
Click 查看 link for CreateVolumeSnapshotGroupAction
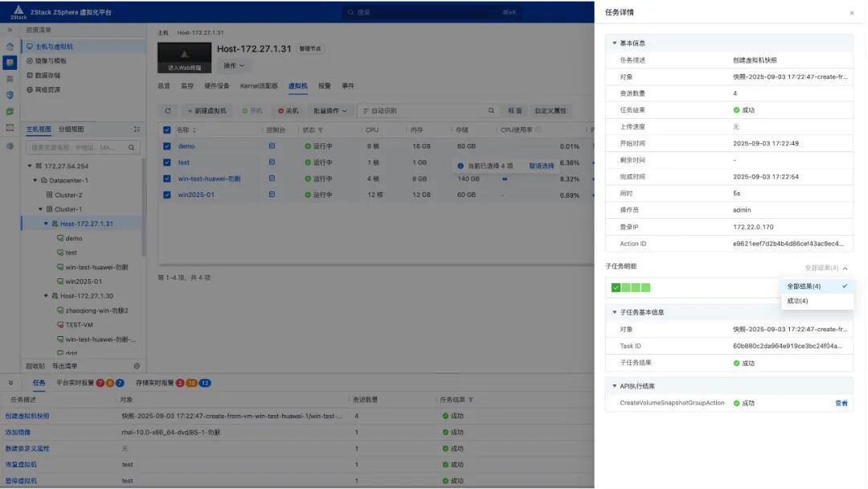(x=841, y=403)
